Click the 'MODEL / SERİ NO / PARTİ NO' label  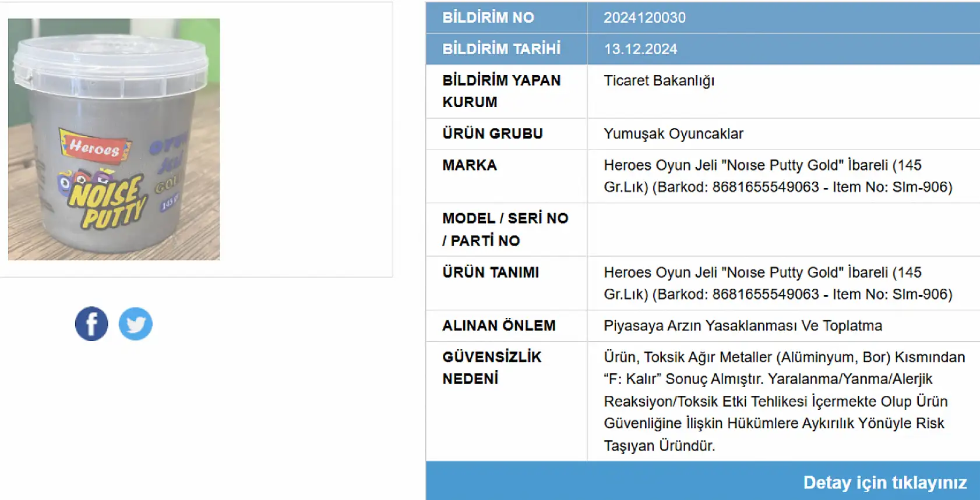click(505, 229)
